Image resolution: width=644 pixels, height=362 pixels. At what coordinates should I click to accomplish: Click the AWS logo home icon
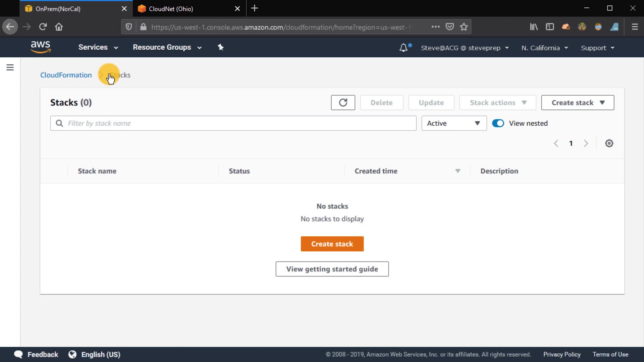40,47
